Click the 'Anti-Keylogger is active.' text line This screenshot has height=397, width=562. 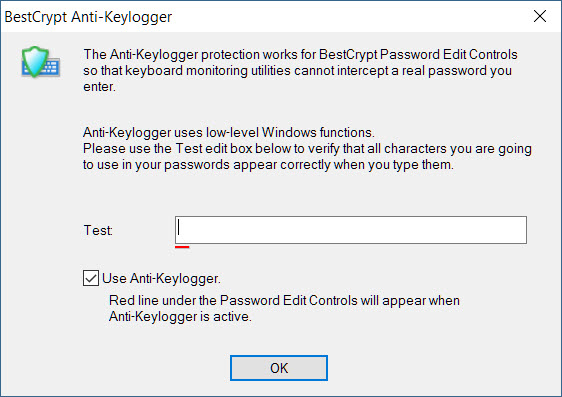[180, 316]
